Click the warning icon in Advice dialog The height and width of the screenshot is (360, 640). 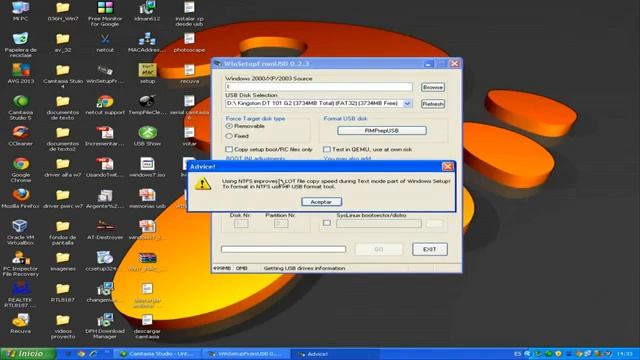point(202,184)
